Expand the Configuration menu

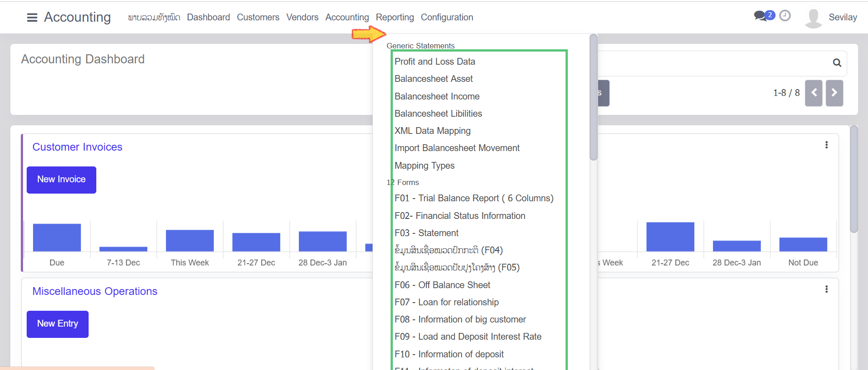click(x=447, y=17)
